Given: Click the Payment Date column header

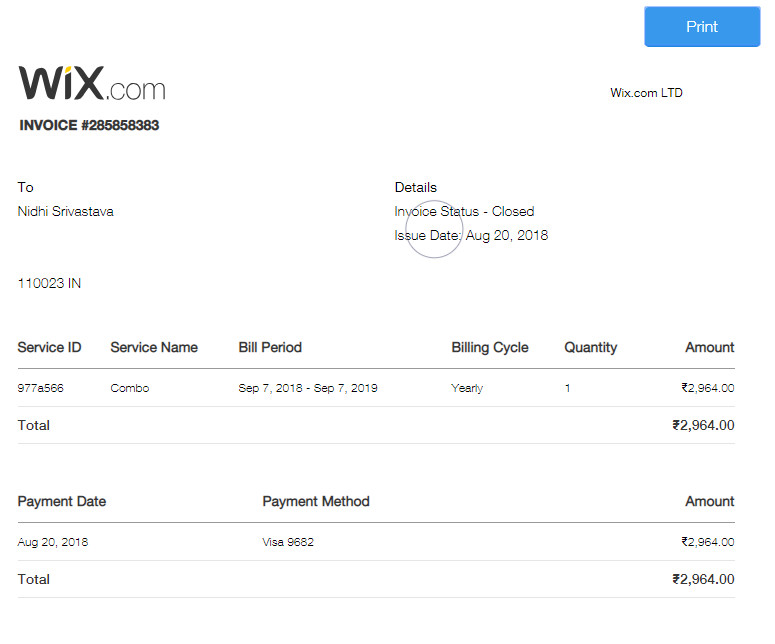Looking at the screenshot, I should coord(62,501).
